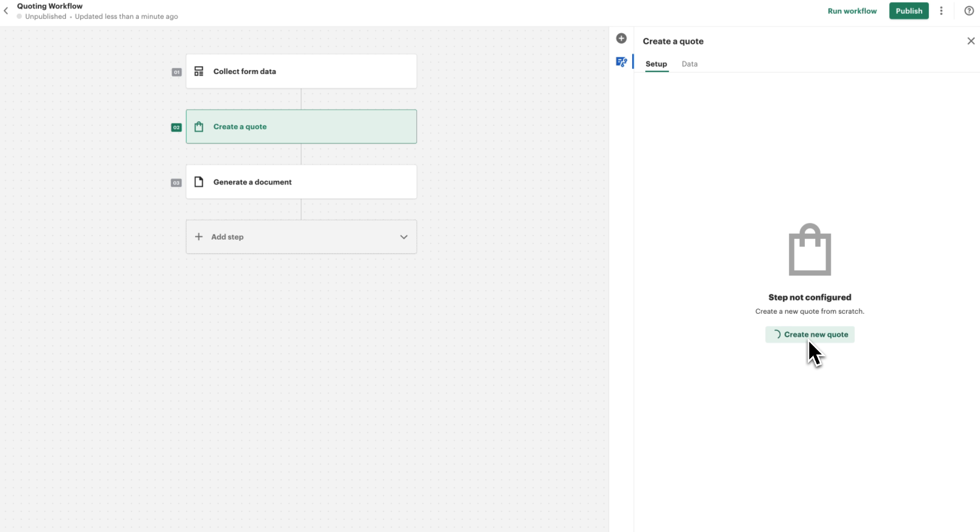
Task: Select the Setup tab
Action: tap(656, 64)
